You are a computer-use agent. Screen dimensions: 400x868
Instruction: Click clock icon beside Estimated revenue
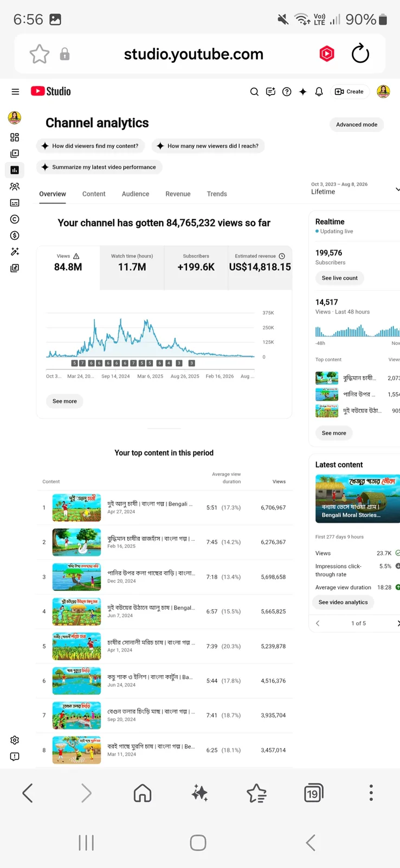(x=282, y=256)
